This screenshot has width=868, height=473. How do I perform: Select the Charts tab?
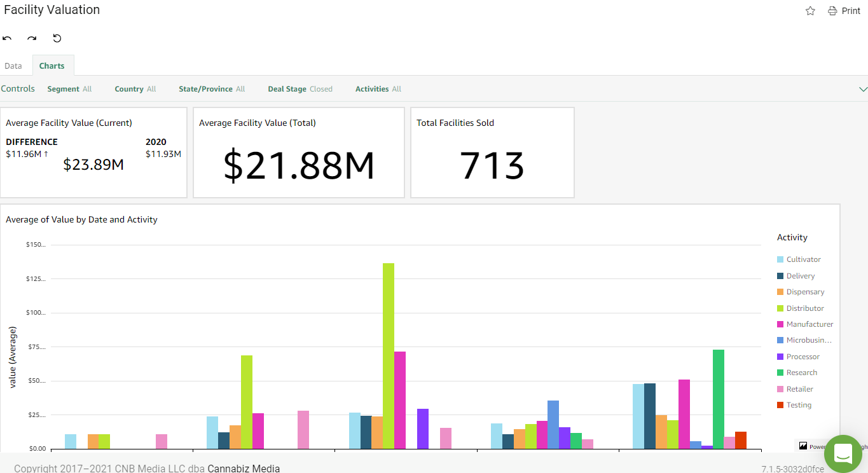(x=52, y=66)
